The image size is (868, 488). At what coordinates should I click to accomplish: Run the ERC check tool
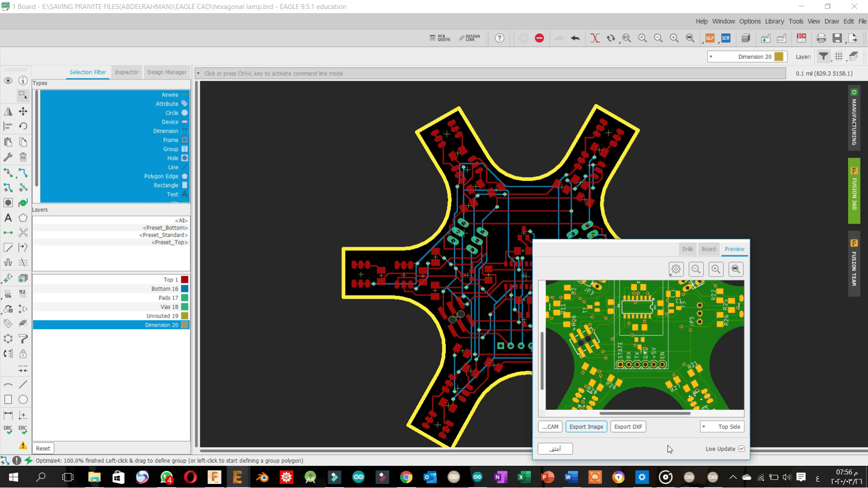[23, 430]
